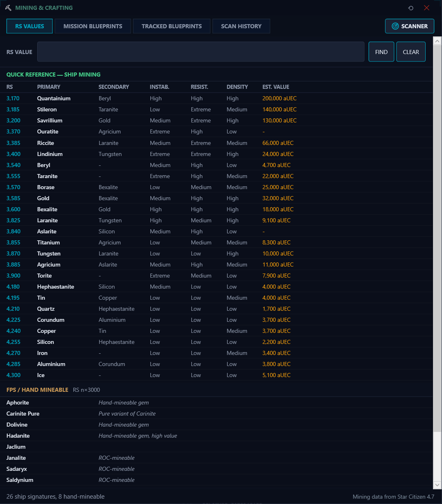Click the SECONDARY column header
This screenshot has height=504, width=442.
point(114,87)
